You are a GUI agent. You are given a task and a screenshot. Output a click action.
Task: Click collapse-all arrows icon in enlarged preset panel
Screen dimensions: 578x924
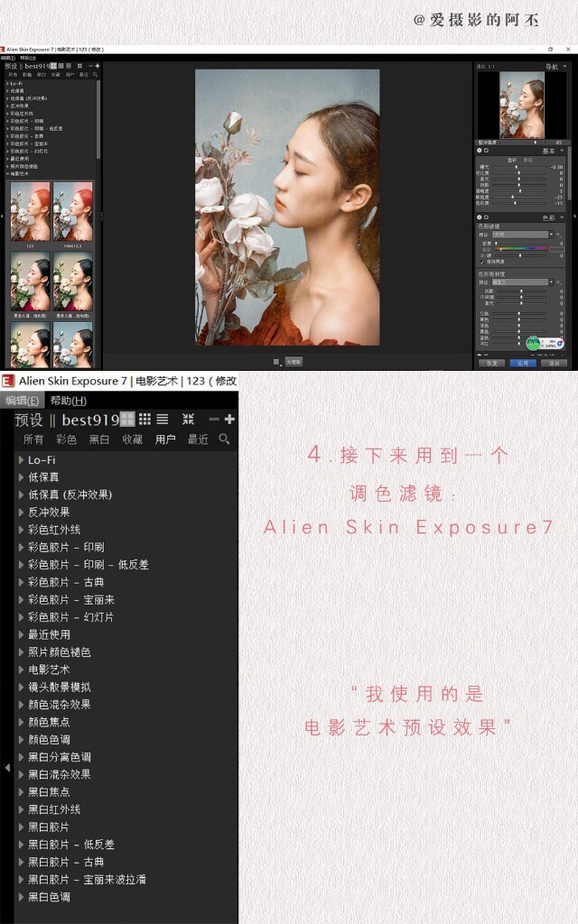(x=188, y=419)
